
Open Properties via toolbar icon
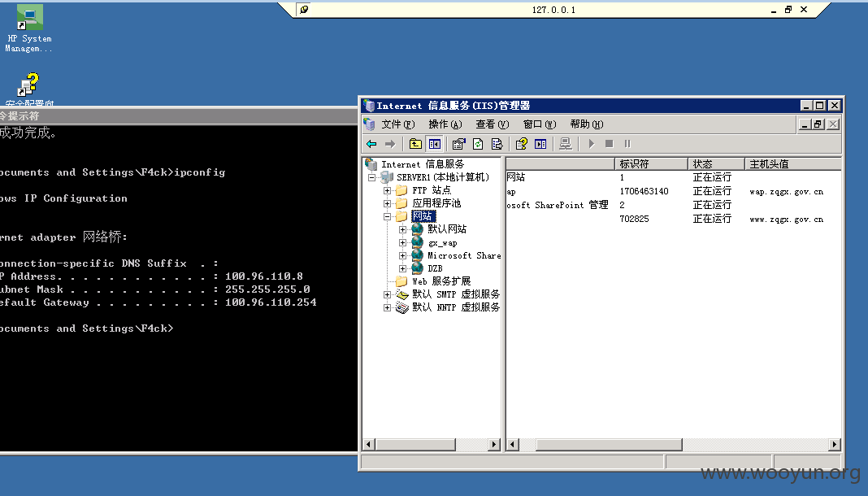coord(459,144)
